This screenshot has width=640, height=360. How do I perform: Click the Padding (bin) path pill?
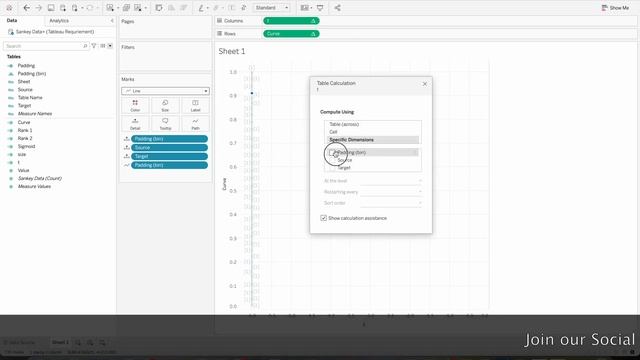[x=169, y=165]
